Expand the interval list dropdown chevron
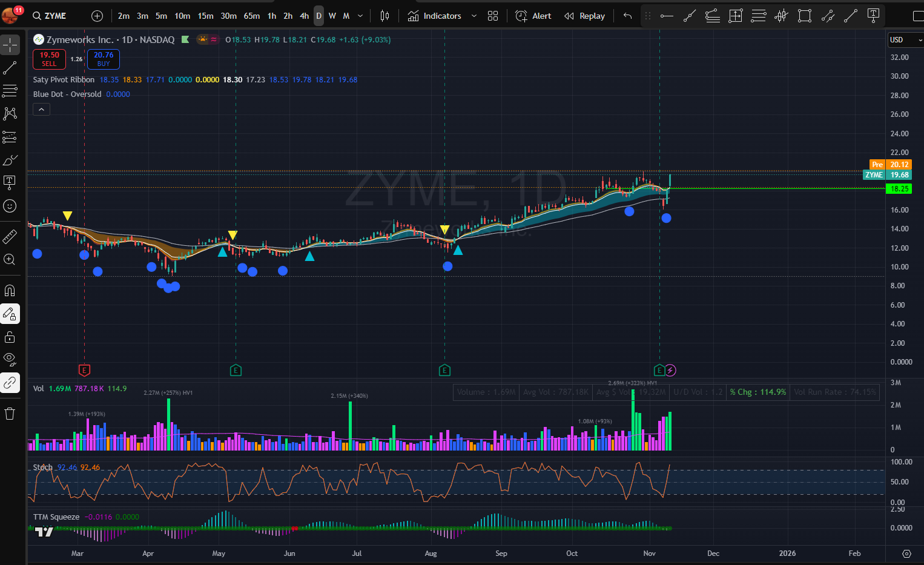This screenshot has height=565, width=924. pos(360,16)
